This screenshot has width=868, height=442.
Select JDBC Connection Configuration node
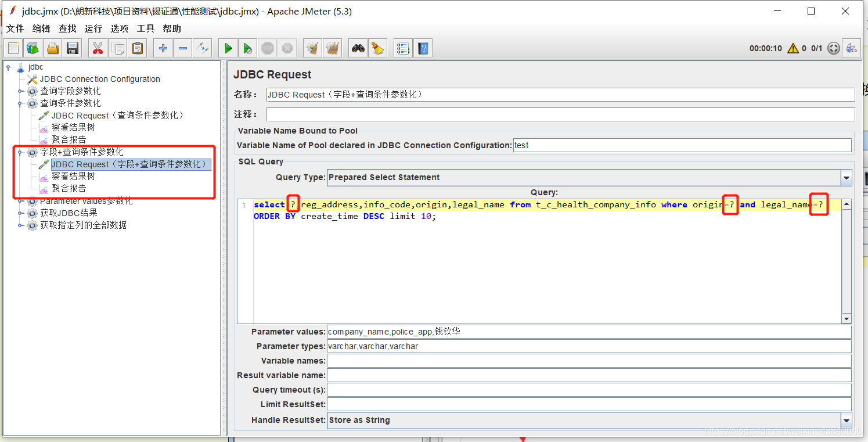tap(100, 79)
